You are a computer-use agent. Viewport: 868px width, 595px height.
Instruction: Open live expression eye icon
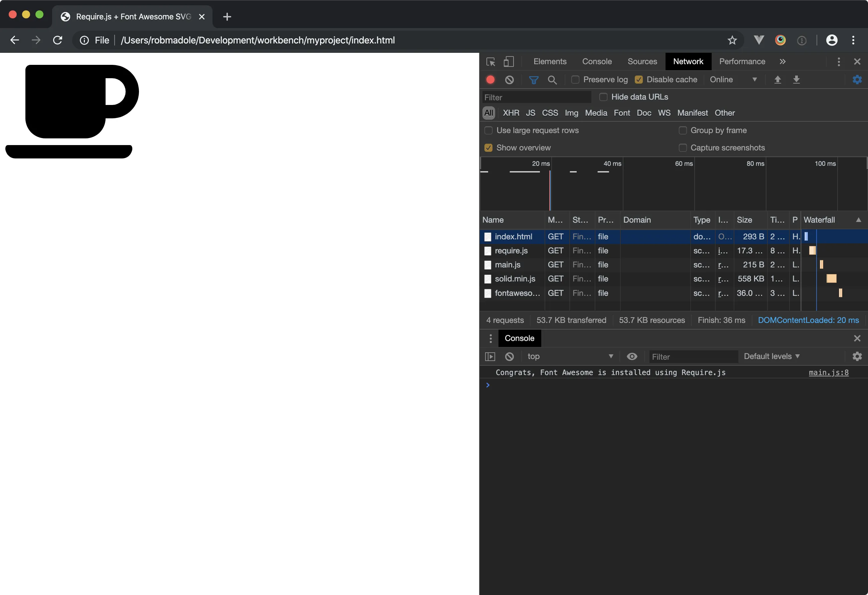tap(631, 356)
